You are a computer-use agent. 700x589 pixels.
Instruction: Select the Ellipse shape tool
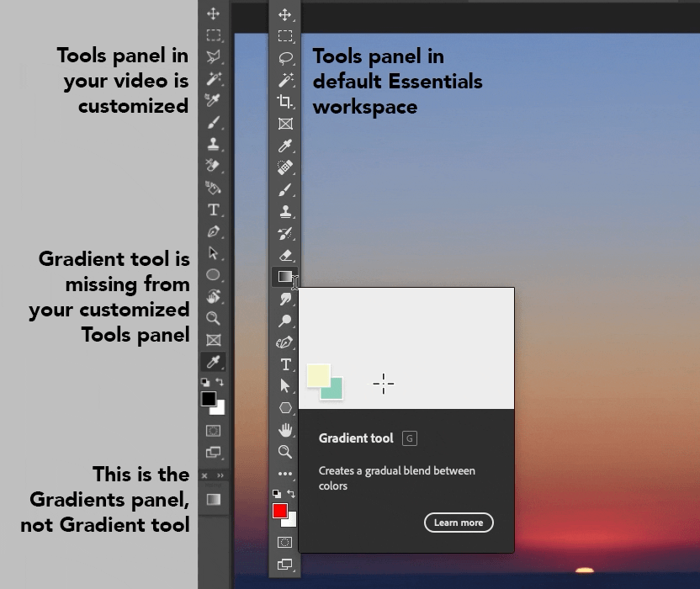[213, 274]
